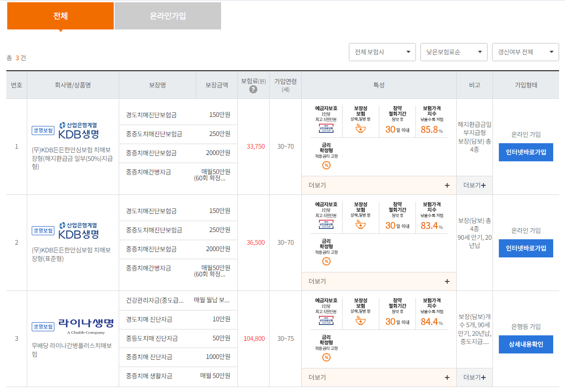Viewport: 565px width, 392px height.
Task: Click the KDB생명 logo in row 1
Action: (79, 131)
